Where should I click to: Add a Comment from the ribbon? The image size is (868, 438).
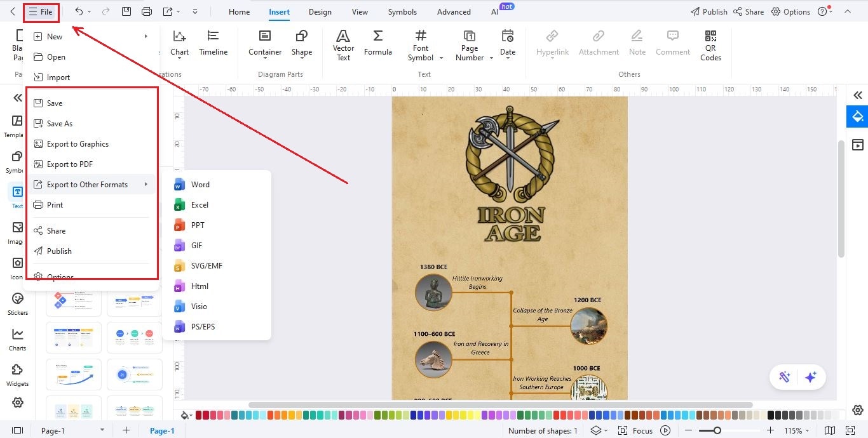click(x=672, y=44)
